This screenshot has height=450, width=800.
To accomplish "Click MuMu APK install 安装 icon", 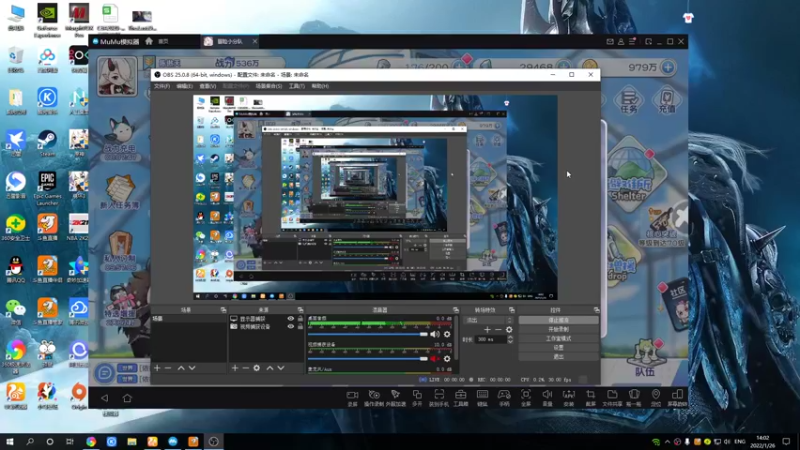I will 568,398.
